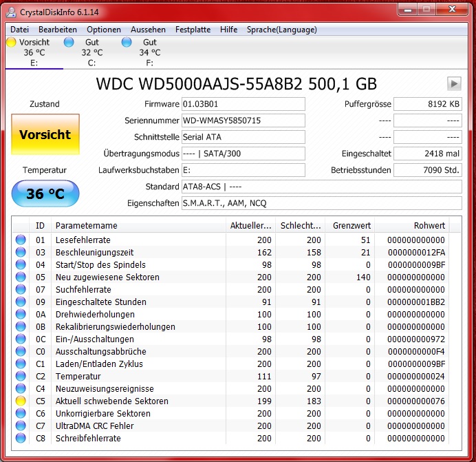Open the Festplatte menu

[x=193, y=30]
